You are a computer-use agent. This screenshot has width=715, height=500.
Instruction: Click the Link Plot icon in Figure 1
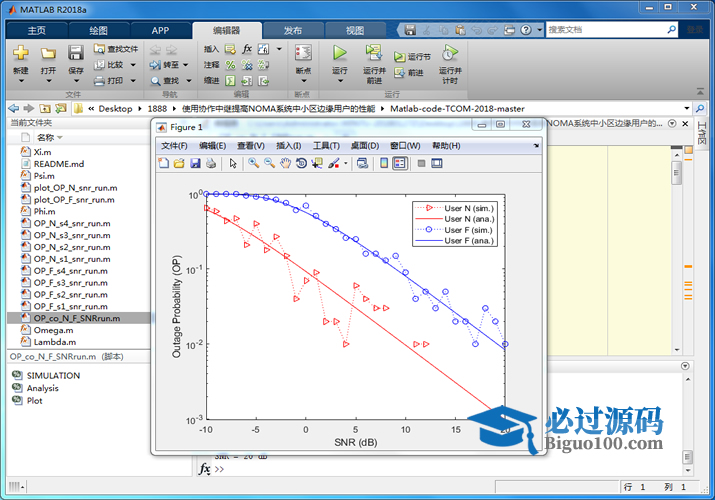point(363,163)
